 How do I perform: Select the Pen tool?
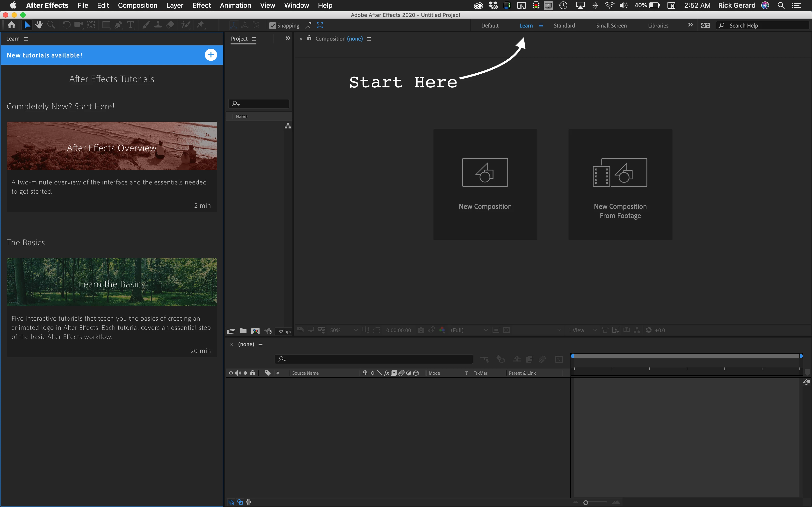(x=118, y=25)
